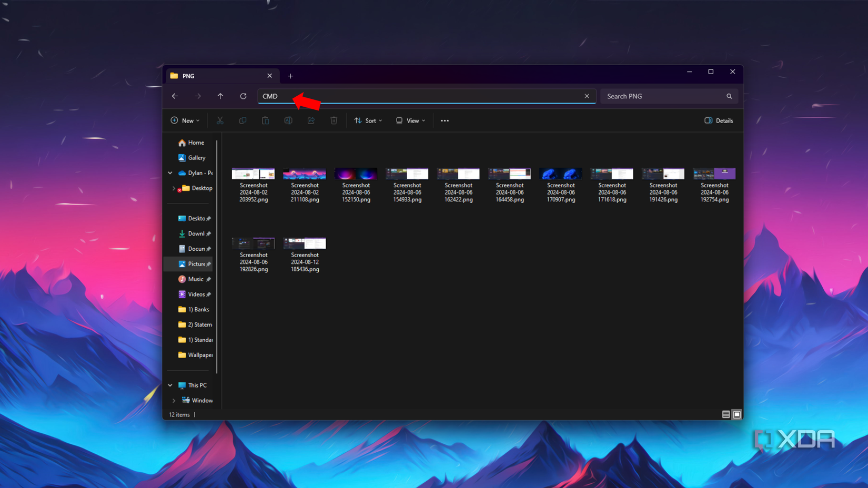Open the See more ellipsis menu
Image resolution: width=868 pixels, height=488 pixels.
445,120
